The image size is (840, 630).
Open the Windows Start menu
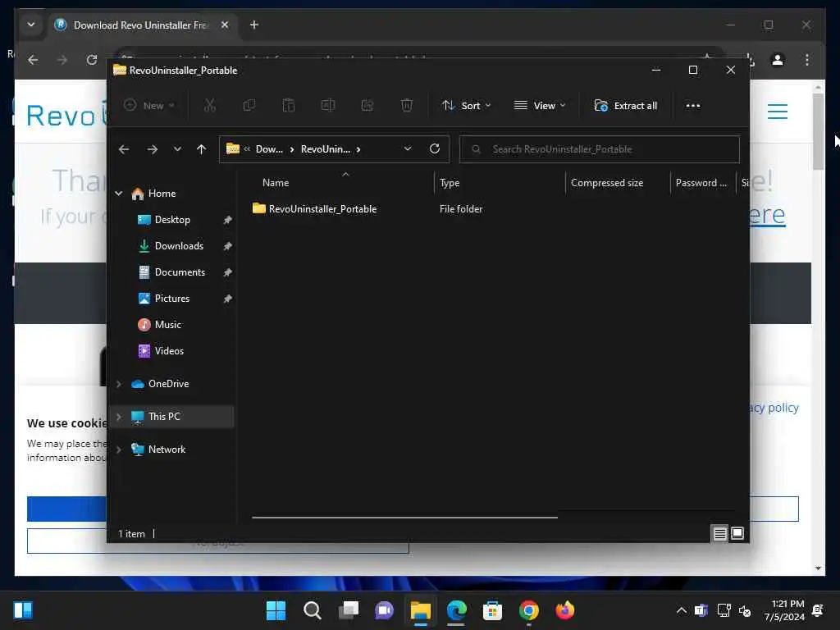click(276, 610)
